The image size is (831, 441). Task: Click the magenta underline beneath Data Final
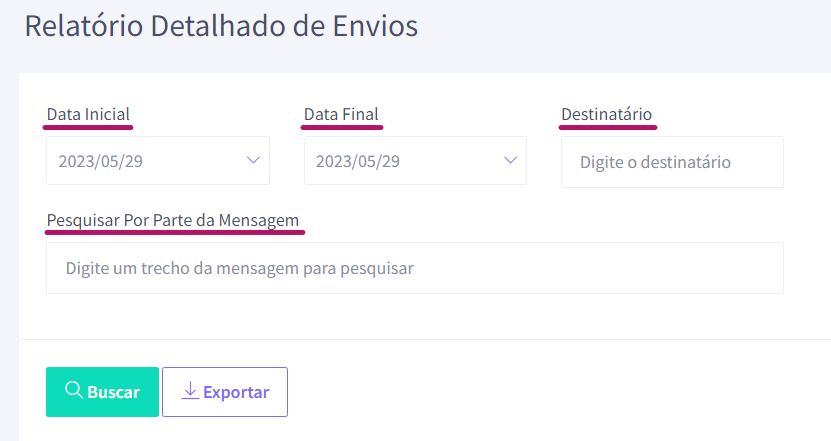tap(342, 127)
